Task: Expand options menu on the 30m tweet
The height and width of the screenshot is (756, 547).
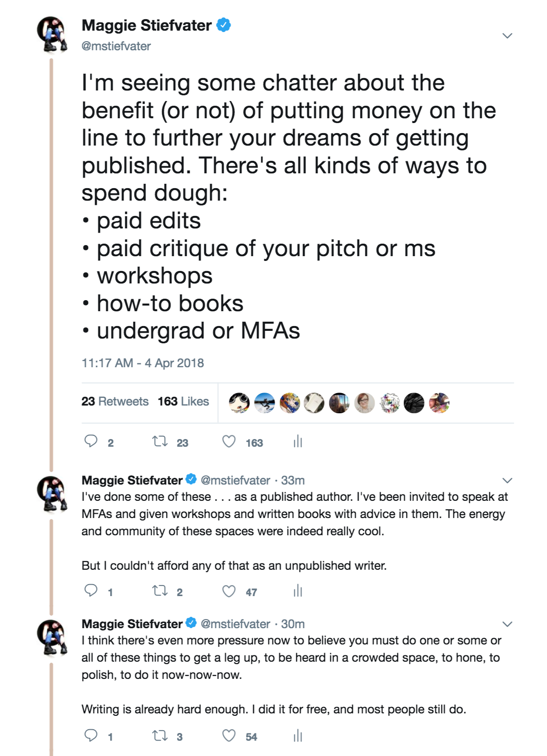Action: (507, 624)
